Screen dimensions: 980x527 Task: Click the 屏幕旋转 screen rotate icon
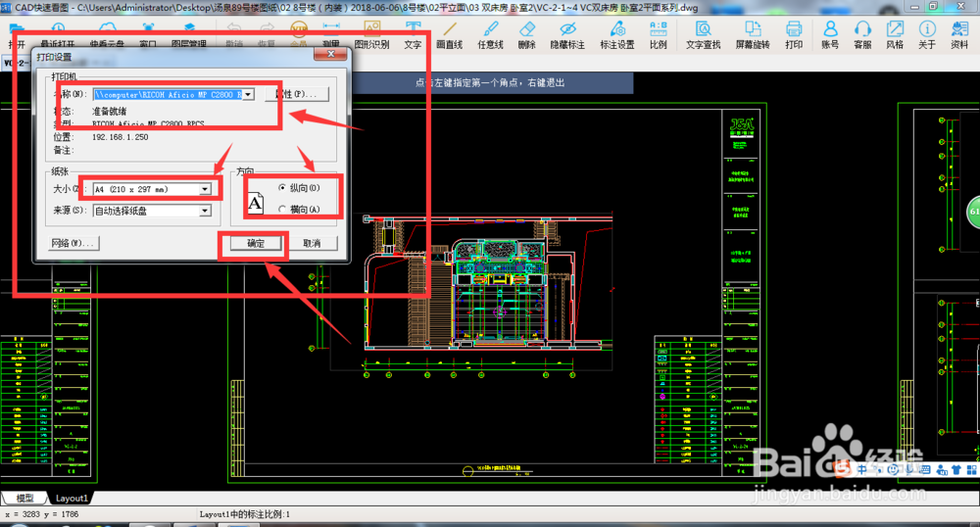click(x=752, y=33)
